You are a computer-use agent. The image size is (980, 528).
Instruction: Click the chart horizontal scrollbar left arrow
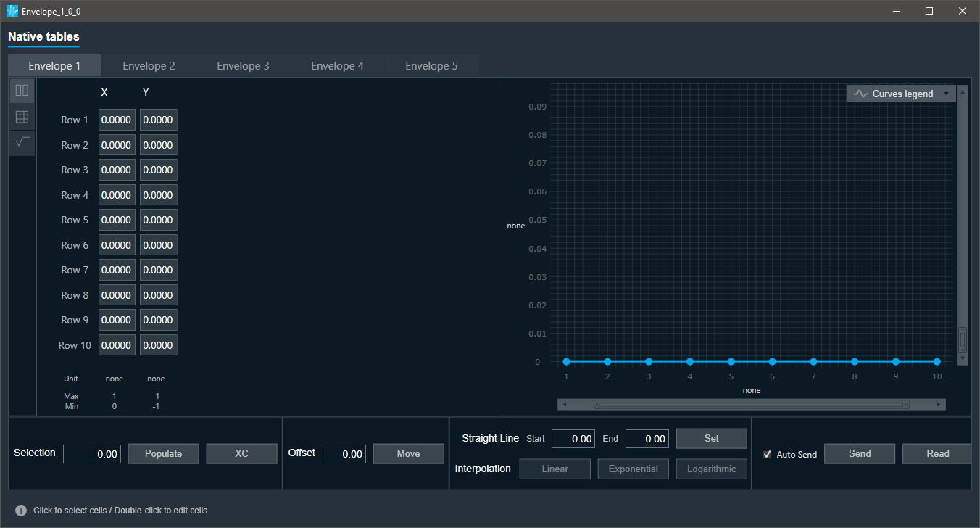coord(565,404)
